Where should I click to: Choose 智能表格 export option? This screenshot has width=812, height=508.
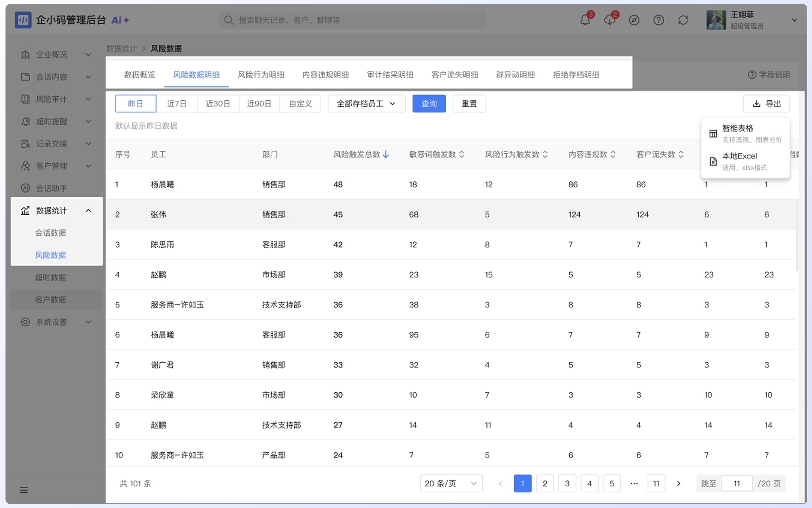[745, 134]
